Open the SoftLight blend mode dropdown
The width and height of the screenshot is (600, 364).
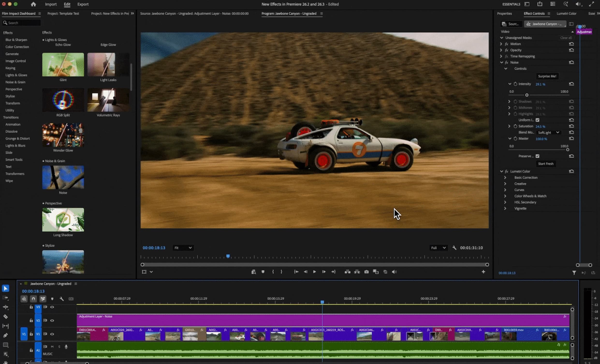[x=548, y=132]
